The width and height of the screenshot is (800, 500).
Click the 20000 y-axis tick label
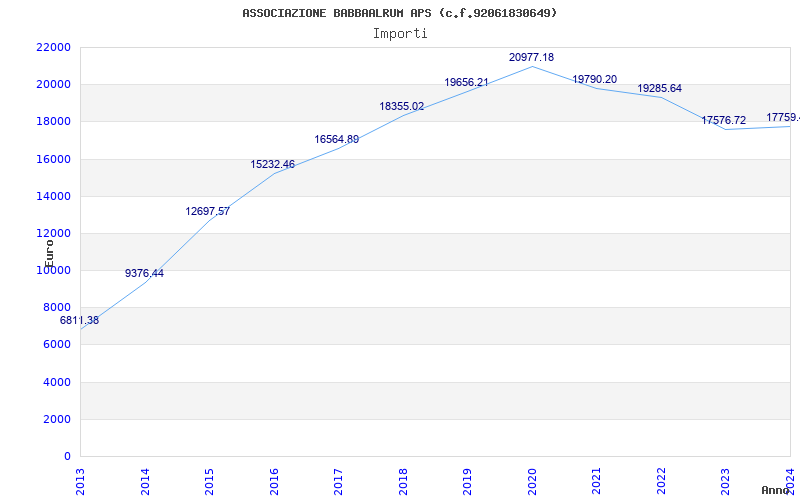pos(54,84)
